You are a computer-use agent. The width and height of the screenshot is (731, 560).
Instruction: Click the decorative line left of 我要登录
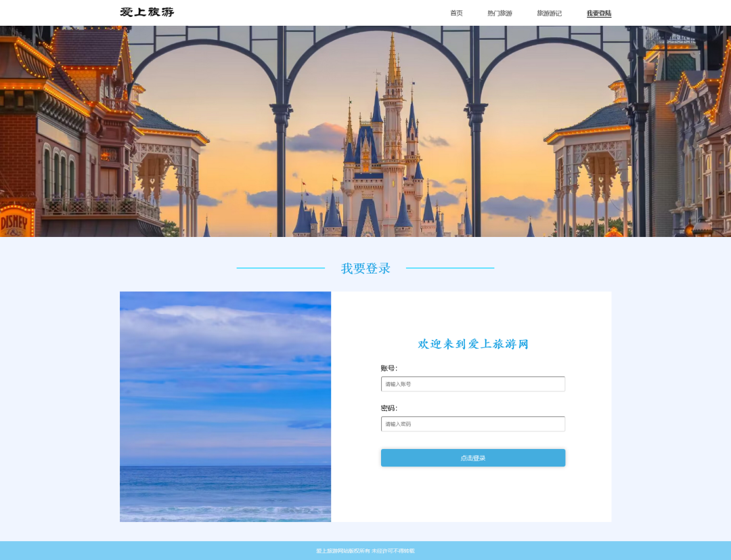[x=280, y=268]
